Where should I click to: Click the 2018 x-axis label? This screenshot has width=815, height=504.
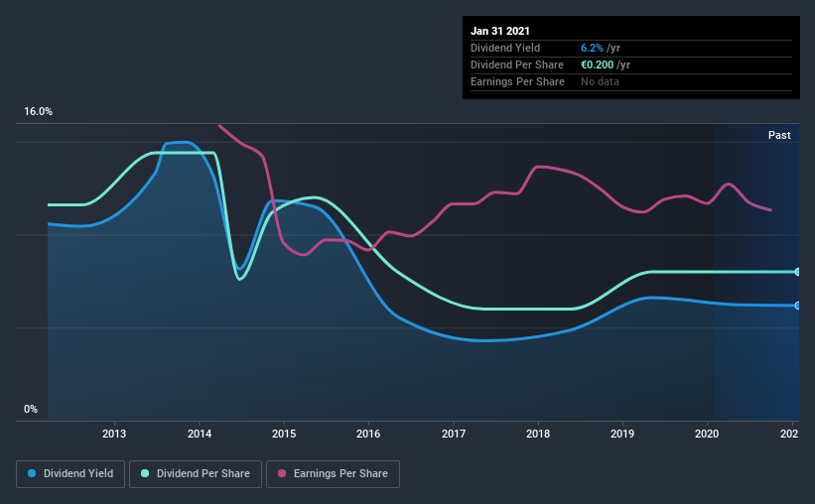pos(537,434)
